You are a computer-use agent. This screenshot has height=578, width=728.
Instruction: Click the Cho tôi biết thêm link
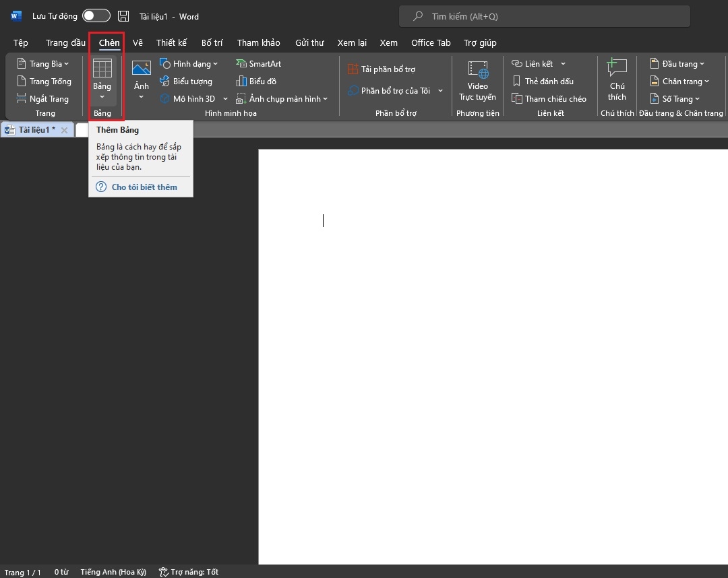click(144, 187)
